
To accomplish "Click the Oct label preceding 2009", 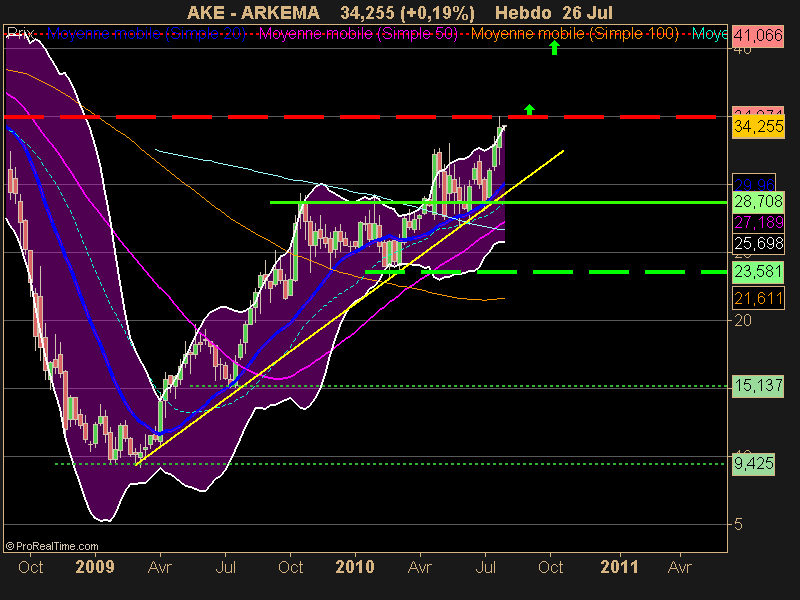I will click(30, 567).
